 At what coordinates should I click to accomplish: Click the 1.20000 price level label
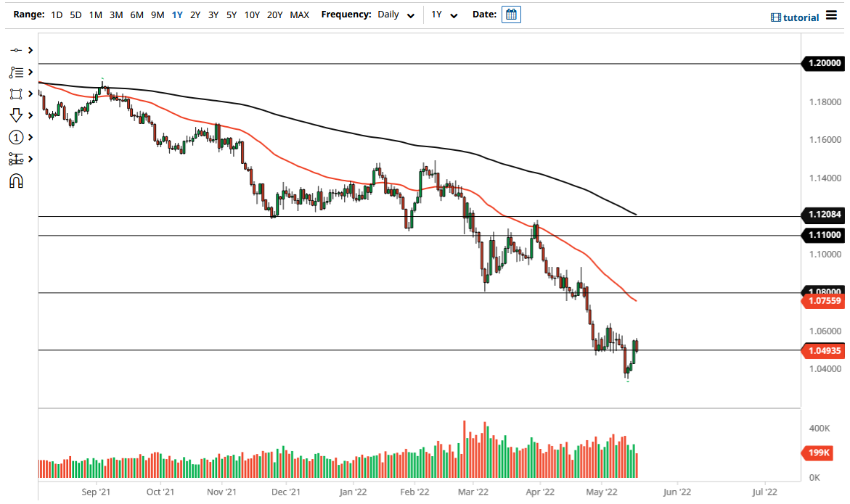click(x=823, y=63)
